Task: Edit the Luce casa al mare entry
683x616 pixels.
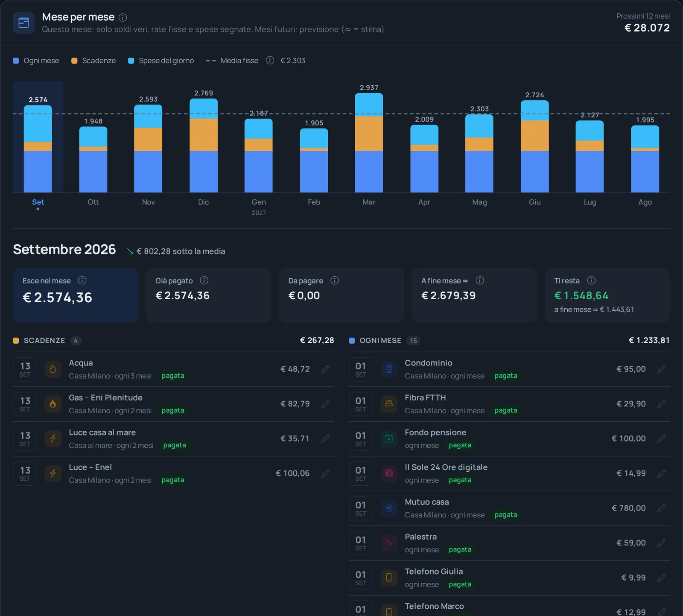Action: 326,438
